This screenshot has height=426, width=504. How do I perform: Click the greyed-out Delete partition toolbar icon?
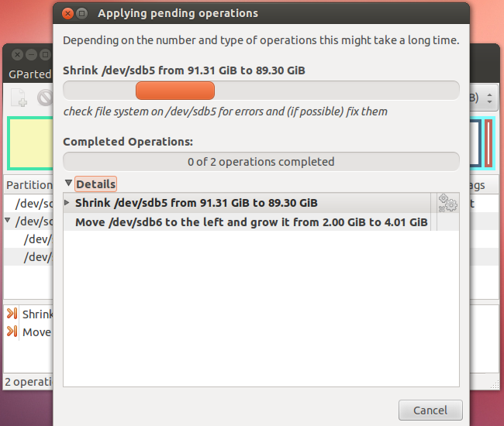[x=45, y=98]
